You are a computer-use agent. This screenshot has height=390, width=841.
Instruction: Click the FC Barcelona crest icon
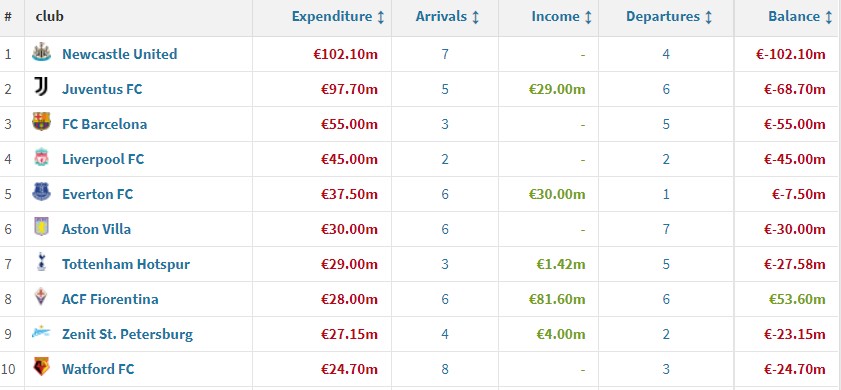[x=41, y=122]
